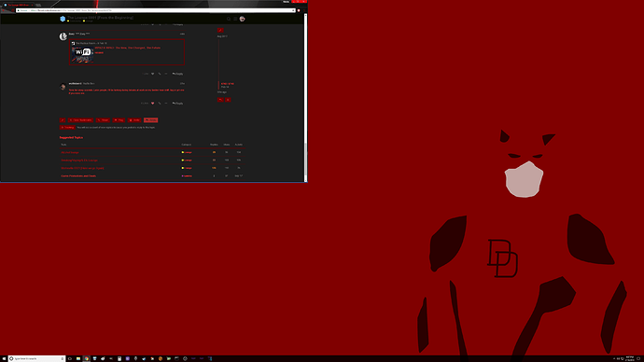The width and height of the screenshot is (644, 362).
Task: Open the hamburger menu in forum header
Action: (235, 19)
